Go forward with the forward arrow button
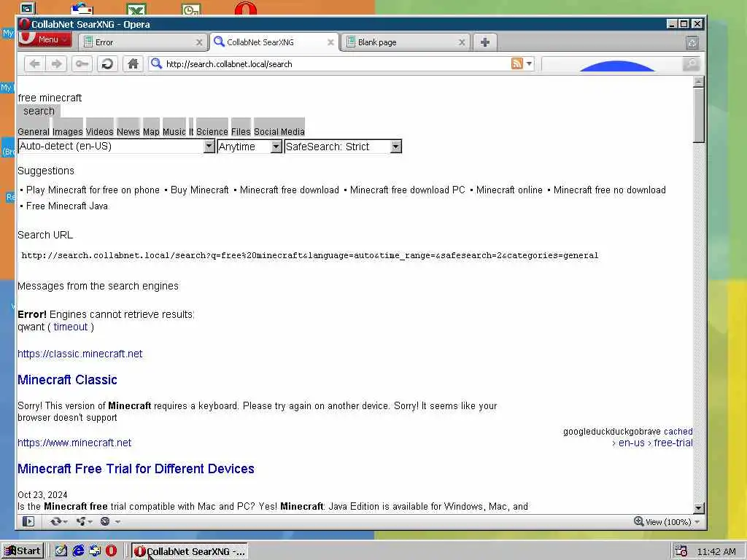The height and width of the screenshot is (560, 747). coord(56,64)
